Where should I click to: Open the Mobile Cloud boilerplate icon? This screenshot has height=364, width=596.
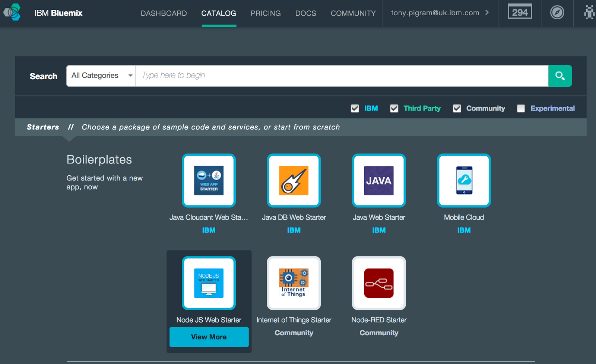point(464,181)
